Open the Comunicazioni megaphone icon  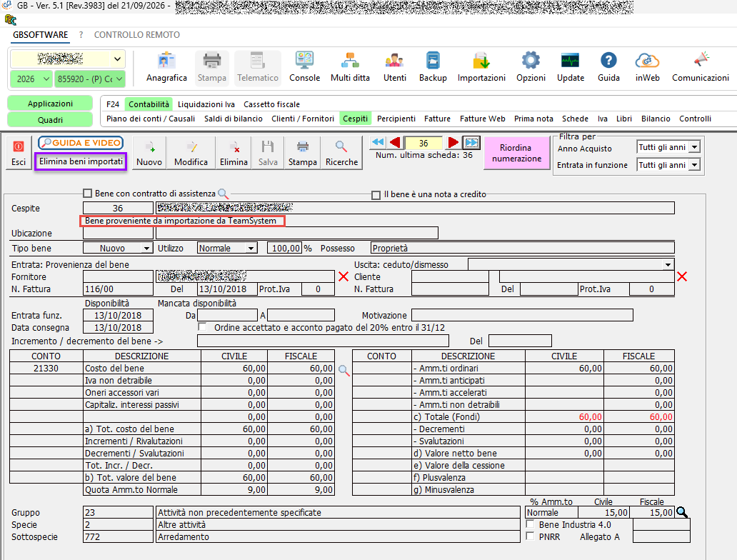click(701, 68)
